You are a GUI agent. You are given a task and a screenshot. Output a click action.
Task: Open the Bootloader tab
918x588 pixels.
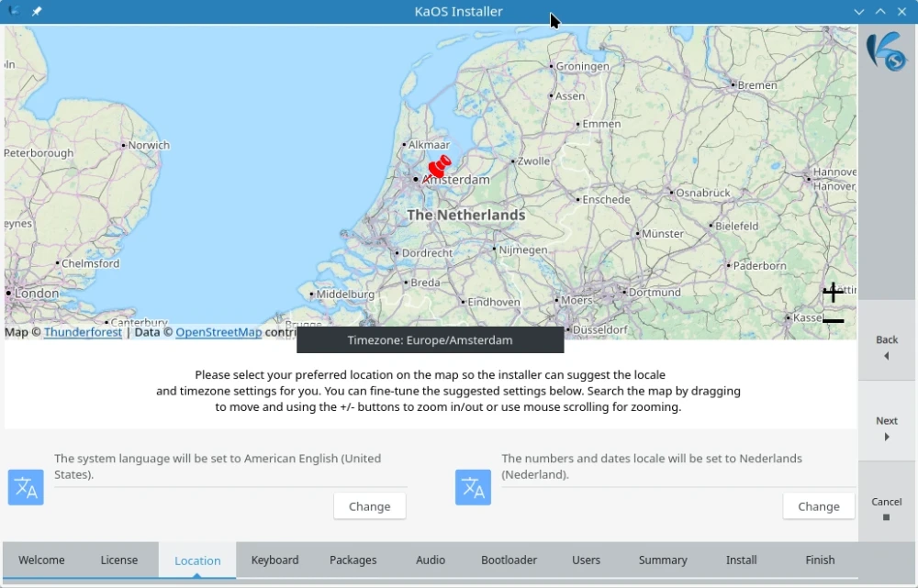509,560
